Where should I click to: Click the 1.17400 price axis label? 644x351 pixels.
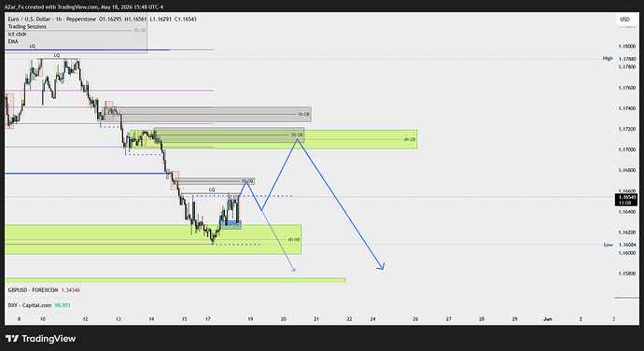click(x=627, y=108)
